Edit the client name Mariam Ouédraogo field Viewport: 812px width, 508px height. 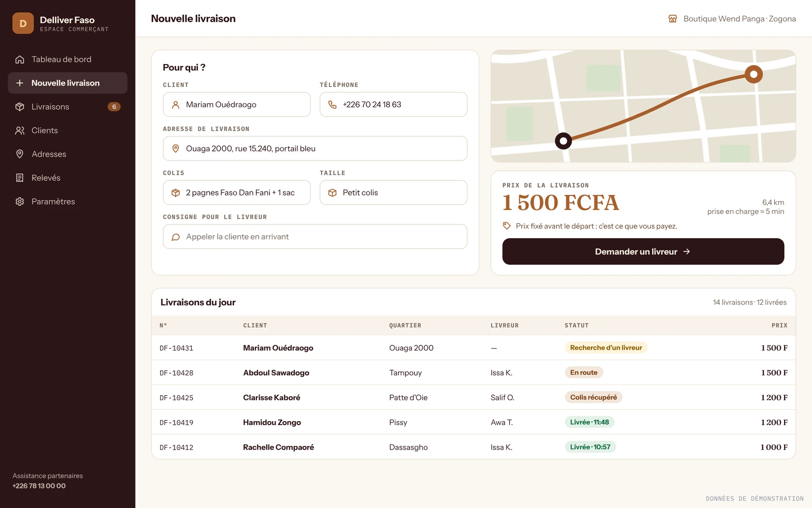236,105
